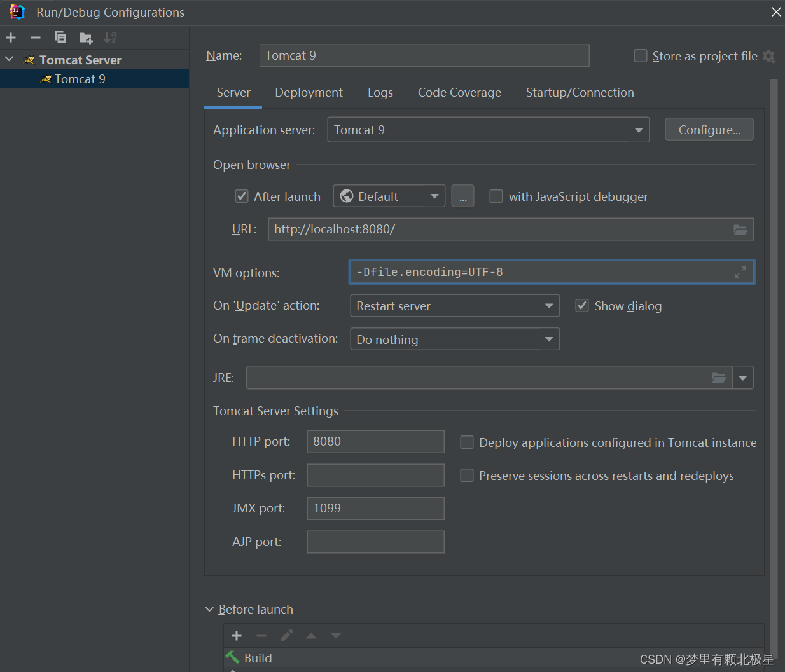Remove the selected configuration
This screenshot has height=672, width=785.
pos(36,38)
